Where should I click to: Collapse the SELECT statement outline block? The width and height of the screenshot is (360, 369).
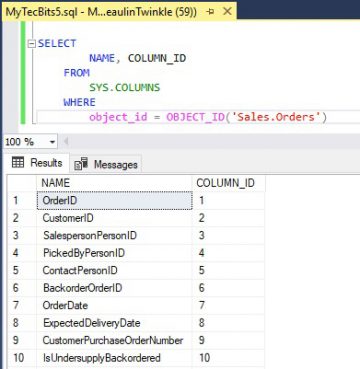point(32,44)
